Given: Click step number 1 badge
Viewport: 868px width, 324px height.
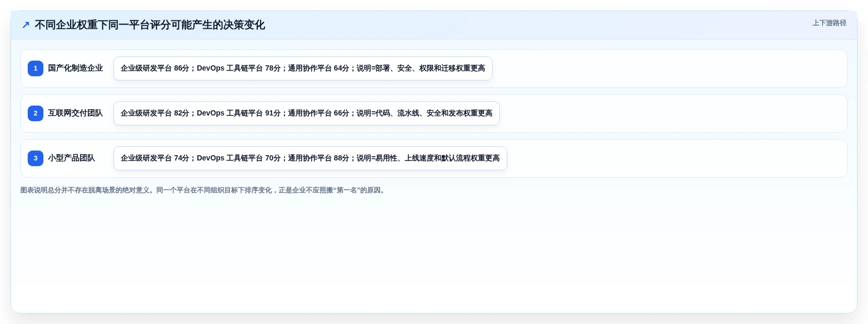Looking at the screenshot, I should point(36,68).
